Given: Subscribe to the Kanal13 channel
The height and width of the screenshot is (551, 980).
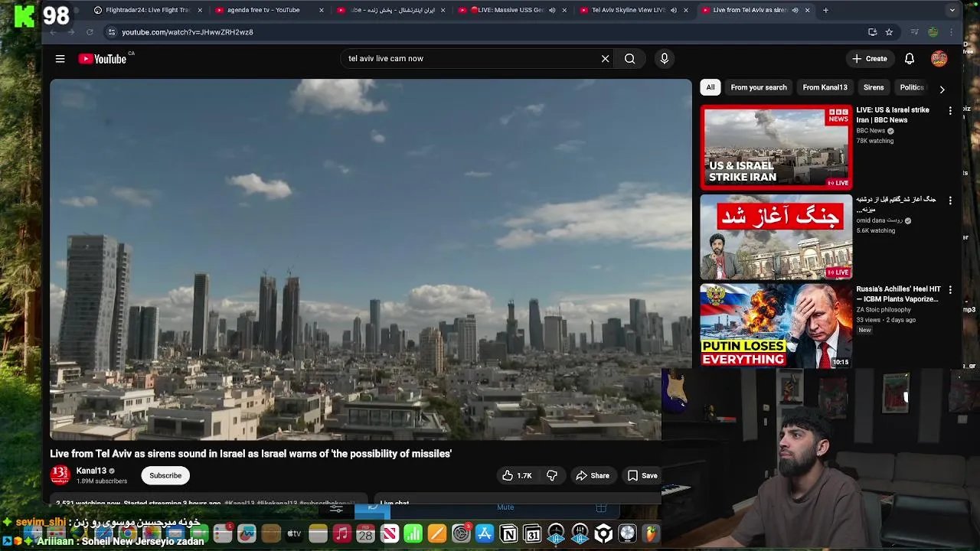Looking at the screenshot, I should point(165,475).
